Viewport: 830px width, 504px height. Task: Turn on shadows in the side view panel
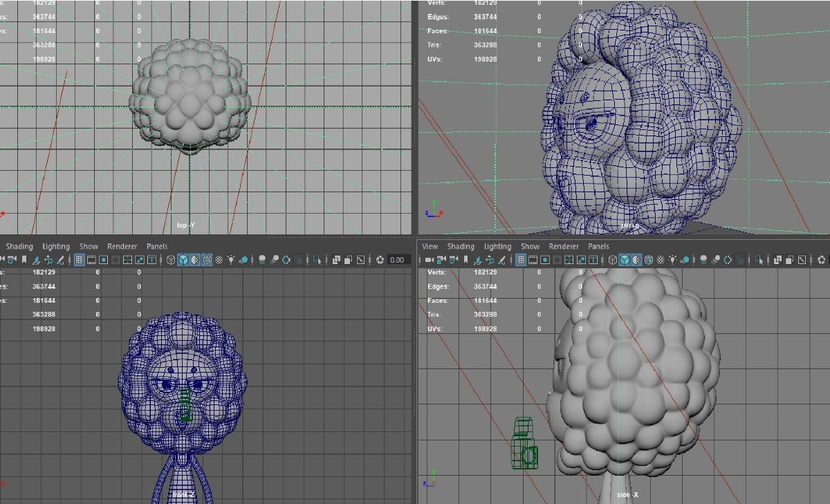(x=685, y=260)
